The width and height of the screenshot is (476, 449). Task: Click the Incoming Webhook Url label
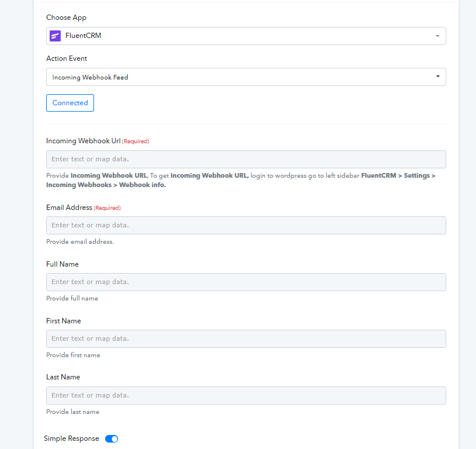point(83,141)
